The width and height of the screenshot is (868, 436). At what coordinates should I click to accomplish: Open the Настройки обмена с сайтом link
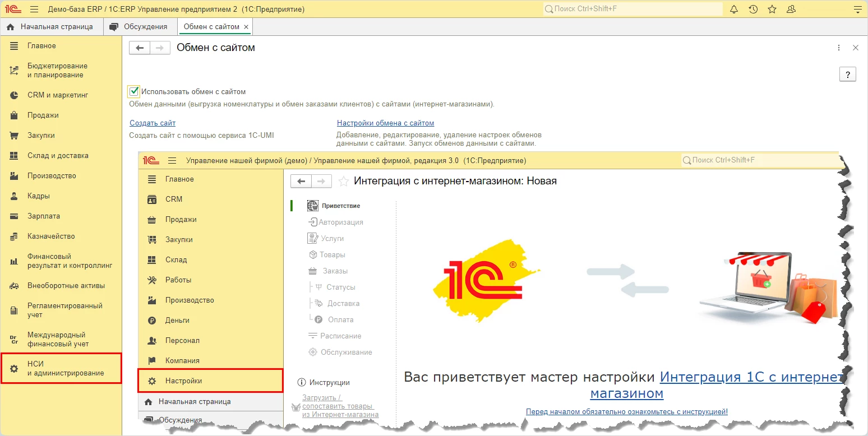coord(385,123)
